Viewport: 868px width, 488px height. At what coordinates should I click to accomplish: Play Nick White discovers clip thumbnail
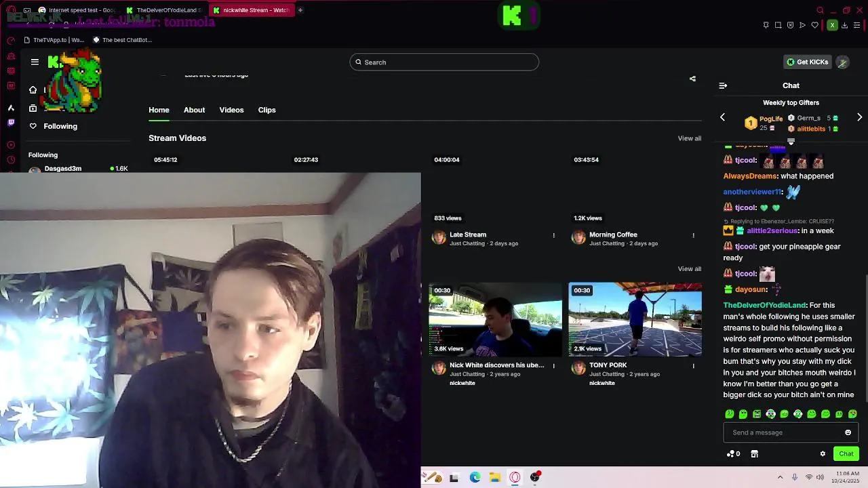pyautogui.click(x=495, y=319)
